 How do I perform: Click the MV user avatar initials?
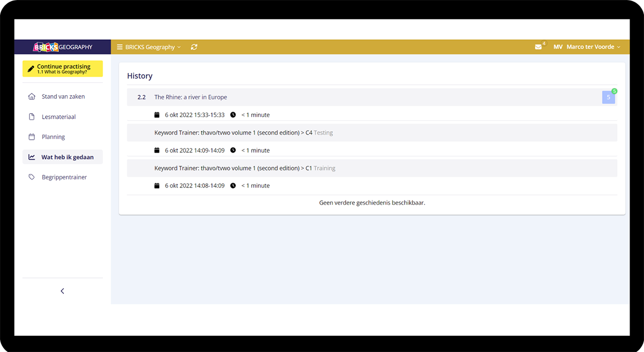click(x=558, y=47)
